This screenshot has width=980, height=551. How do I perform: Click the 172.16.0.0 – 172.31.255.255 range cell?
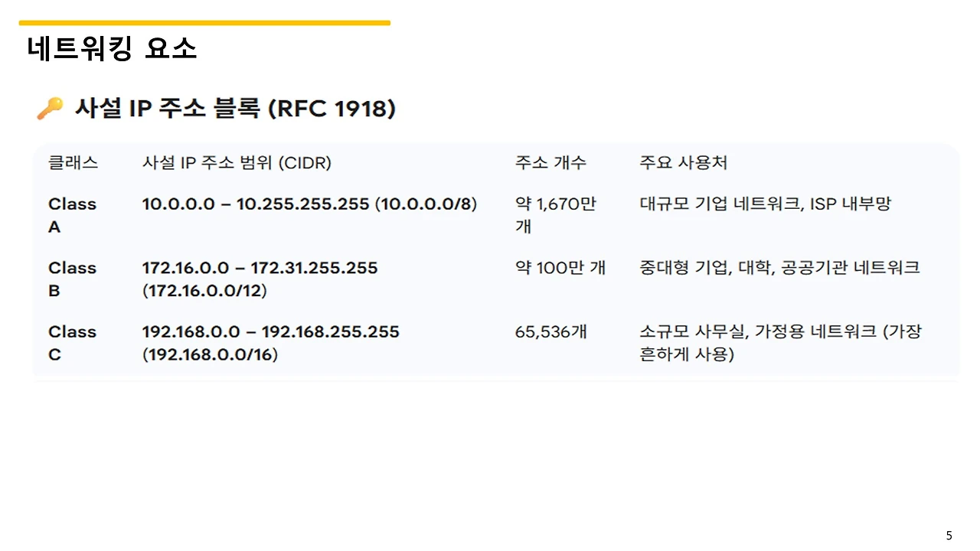[x=260, y=279]
